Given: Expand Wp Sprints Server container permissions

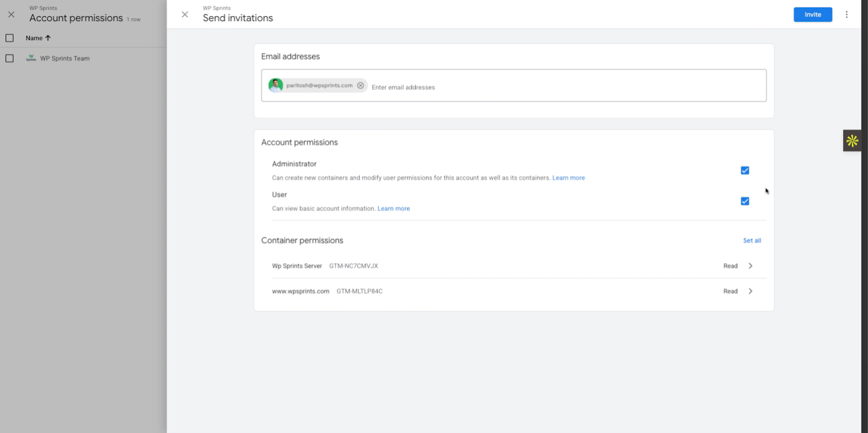Looking at the screenshot, I should point(750,266).
